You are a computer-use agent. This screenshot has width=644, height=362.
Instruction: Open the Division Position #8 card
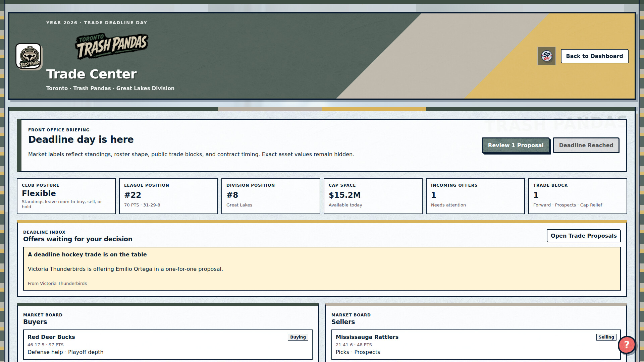pos(271,196)
